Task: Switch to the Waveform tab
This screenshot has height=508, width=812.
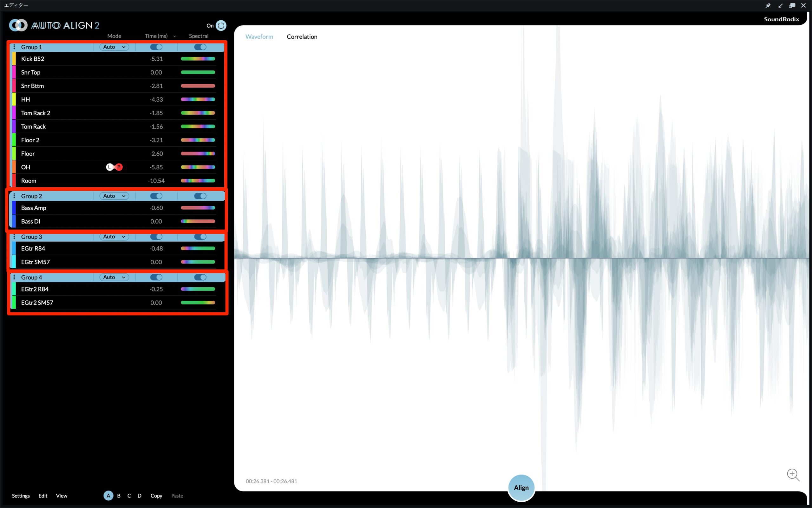Action: click(x=259, y=37)
